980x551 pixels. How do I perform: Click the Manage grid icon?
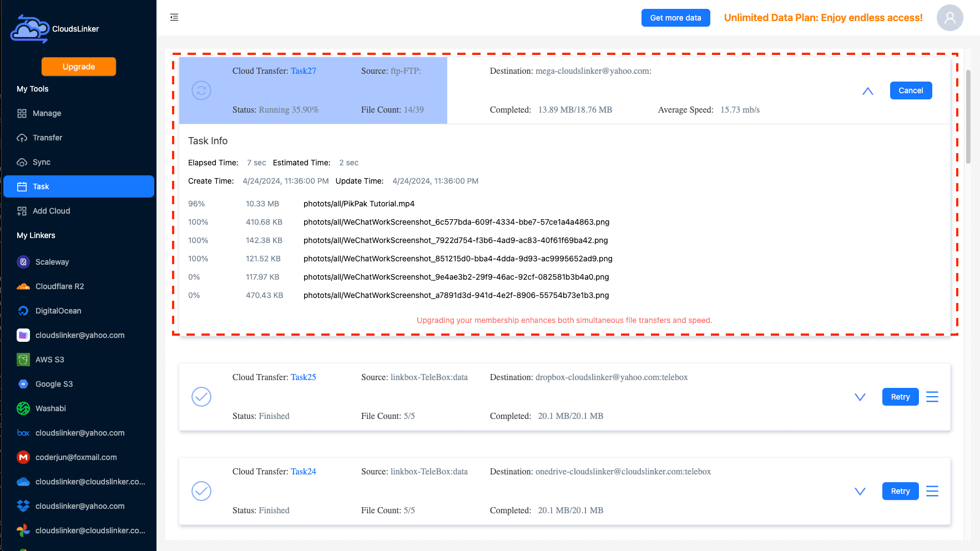(x=22, y=113)
